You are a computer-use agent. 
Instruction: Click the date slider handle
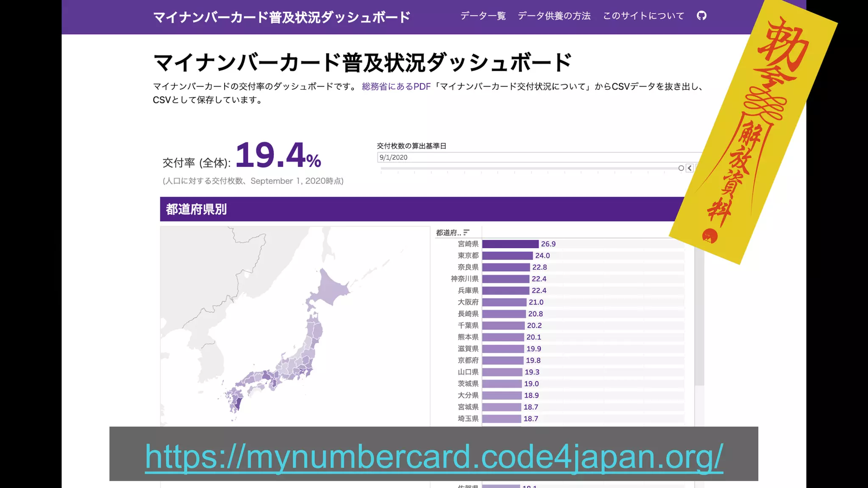point(681,168)
